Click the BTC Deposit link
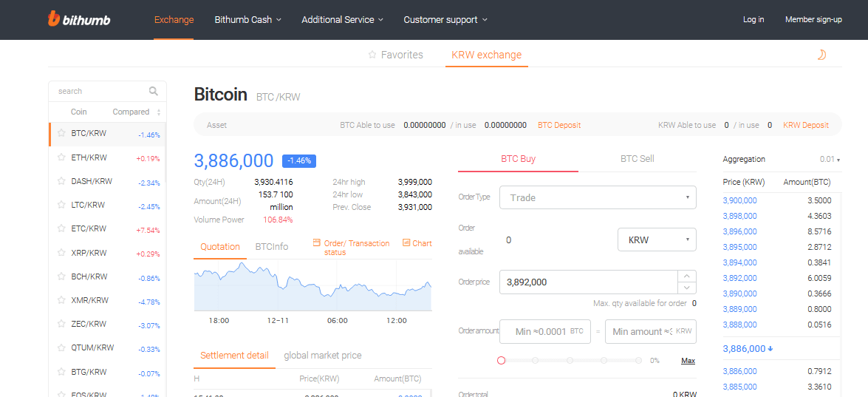The image size is (868, 397). [x=559, y=125]
